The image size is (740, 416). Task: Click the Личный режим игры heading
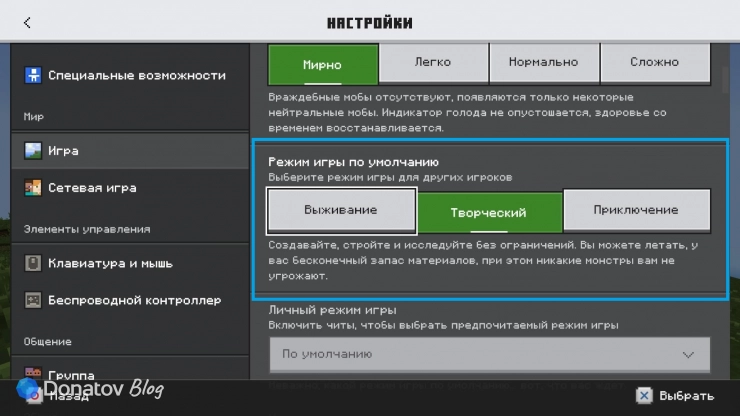coord(332,310)
